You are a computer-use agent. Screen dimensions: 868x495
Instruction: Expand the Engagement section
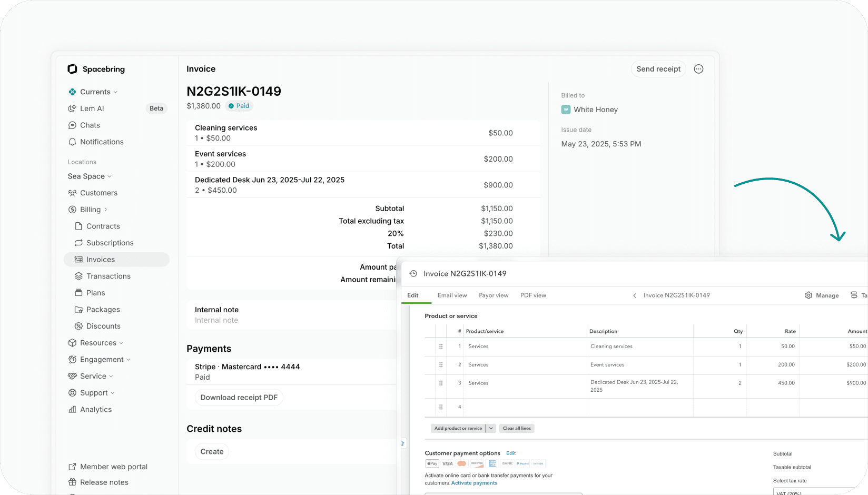tap(128, 360)
